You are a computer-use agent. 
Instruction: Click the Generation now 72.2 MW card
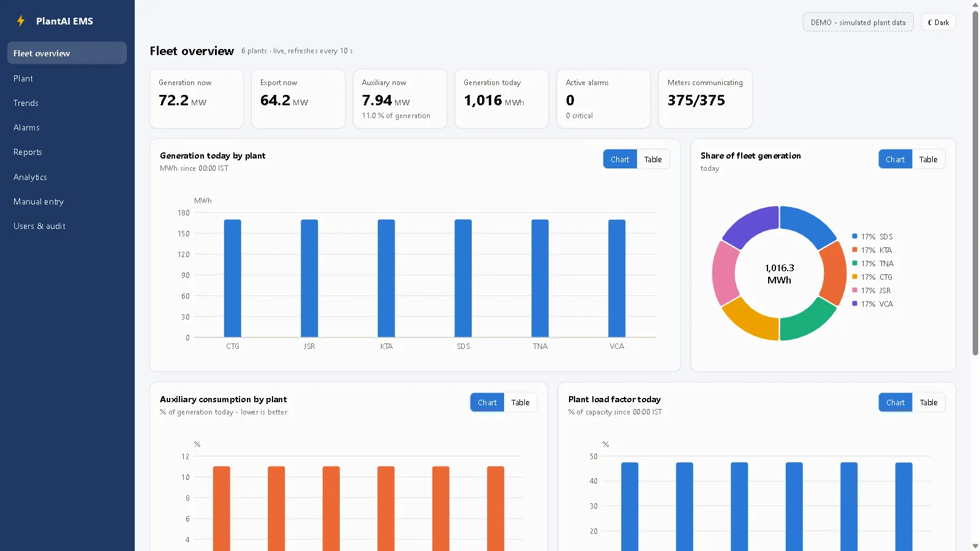point(197,99)
